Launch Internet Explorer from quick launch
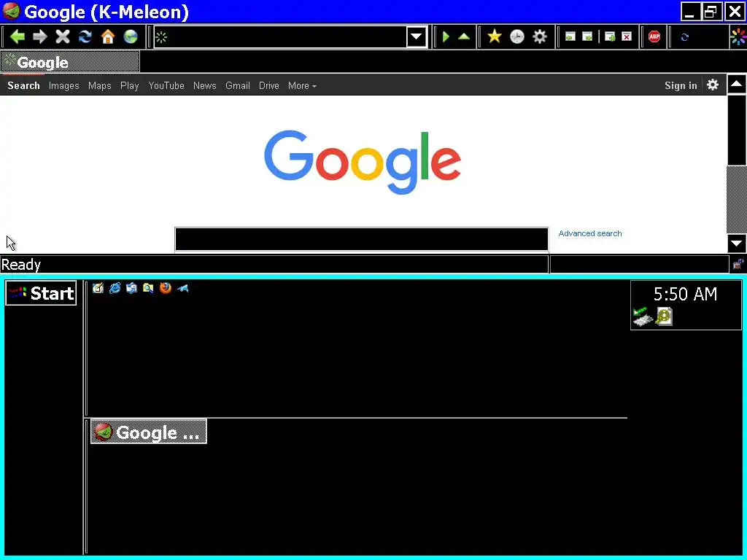This screenshot has height=560, width=747. point(115,288)
